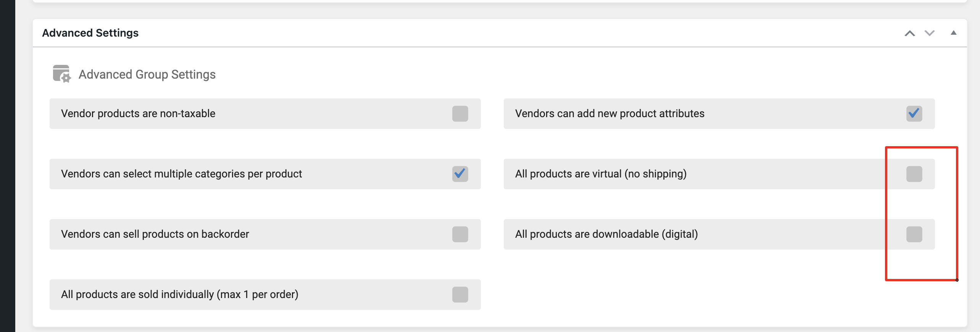Click the Advanced Group Settings heading
Image resolution: width=980 pixels, height=332 pixels.
[147, 74]
